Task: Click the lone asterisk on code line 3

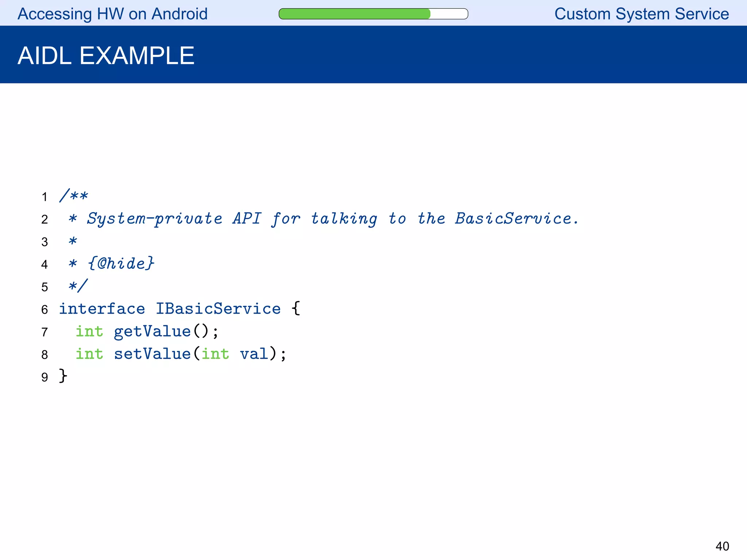Action: 73,241
